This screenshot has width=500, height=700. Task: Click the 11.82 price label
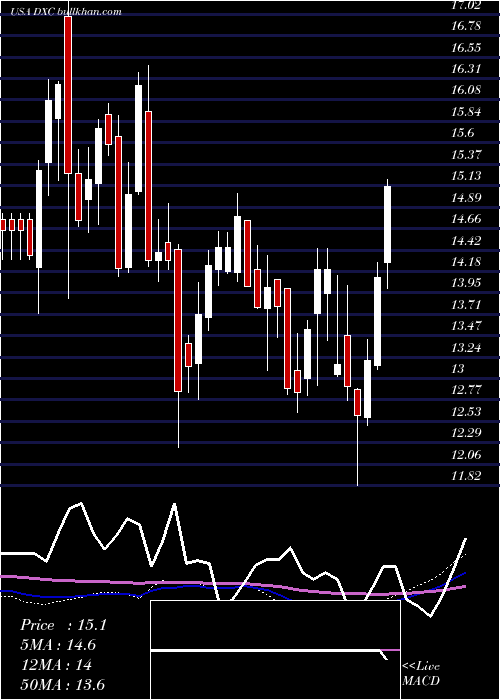coord(466,476)
